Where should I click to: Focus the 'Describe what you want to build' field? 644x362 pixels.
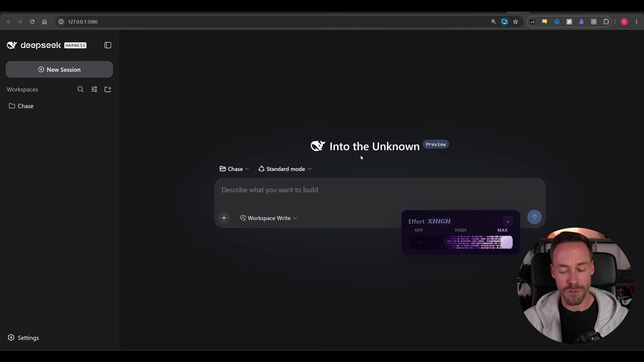click(380, 190)
